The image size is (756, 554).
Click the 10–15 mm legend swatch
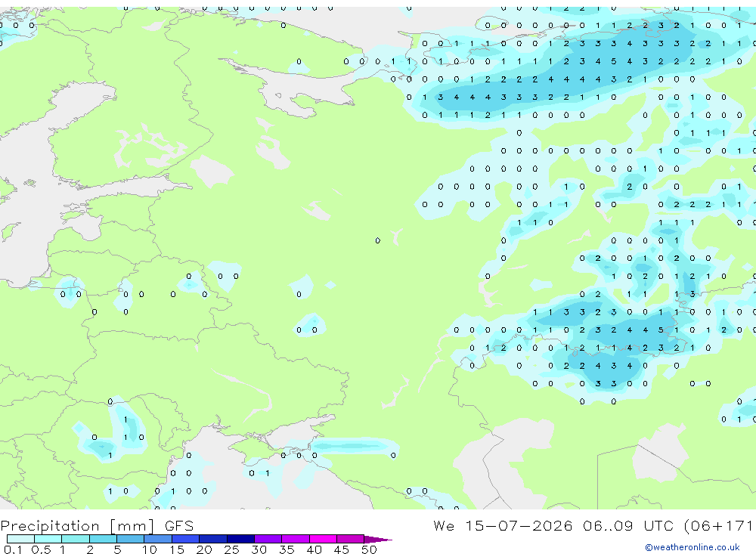[x=158, y=539]
